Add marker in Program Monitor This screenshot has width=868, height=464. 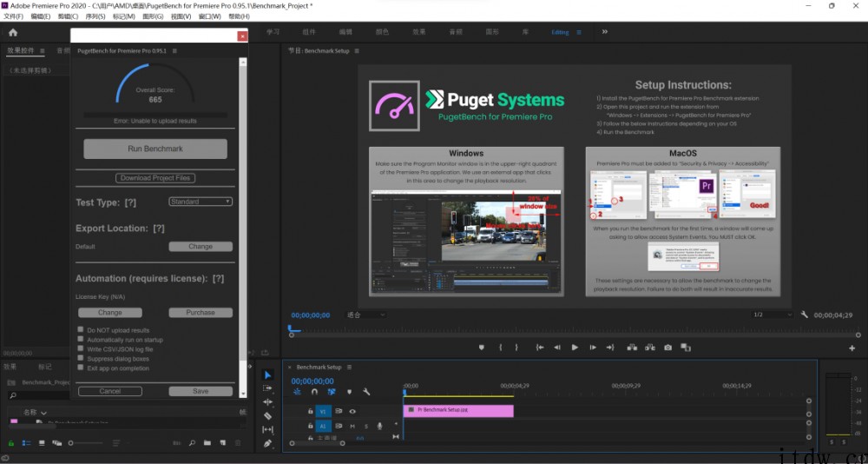481,348
